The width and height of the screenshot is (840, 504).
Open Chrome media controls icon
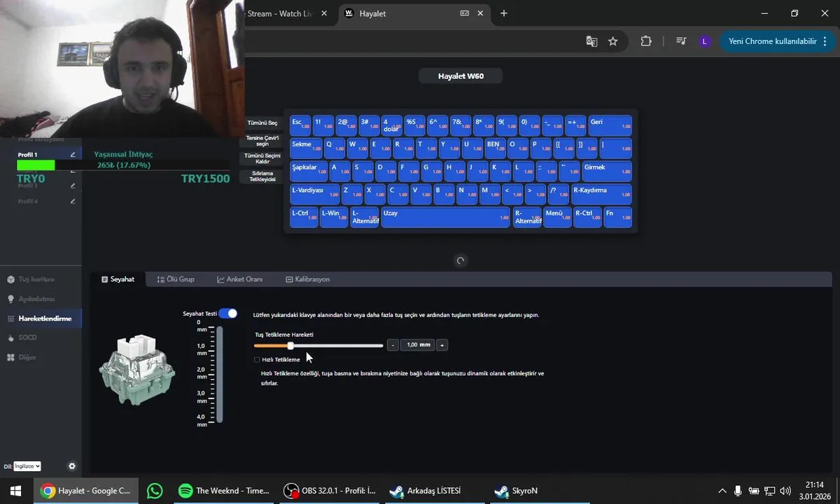[681, 41]
